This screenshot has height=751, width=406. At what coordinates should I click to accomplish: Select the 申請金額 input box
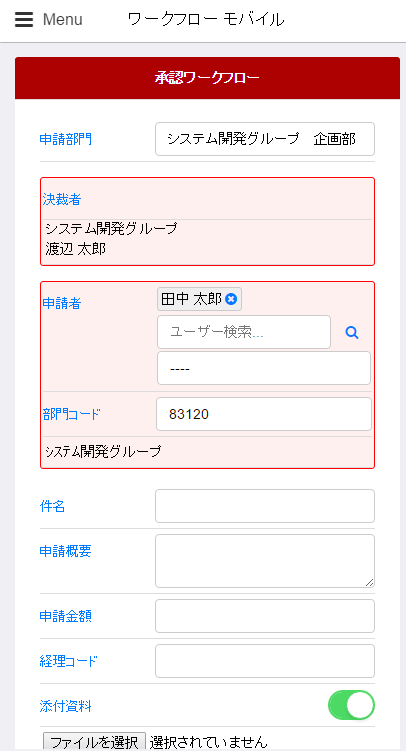click(x=265, y=616)
